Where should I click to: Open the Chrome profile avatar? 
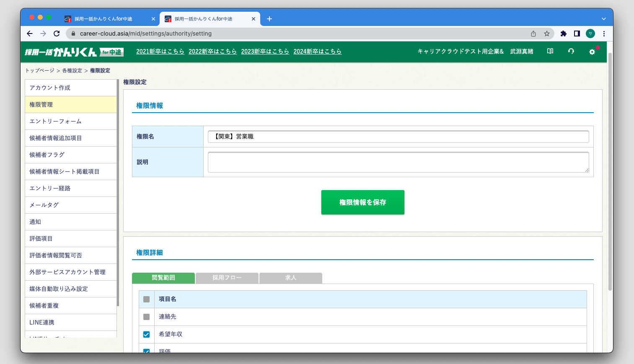pyautogui.click(x=590, y=34)
